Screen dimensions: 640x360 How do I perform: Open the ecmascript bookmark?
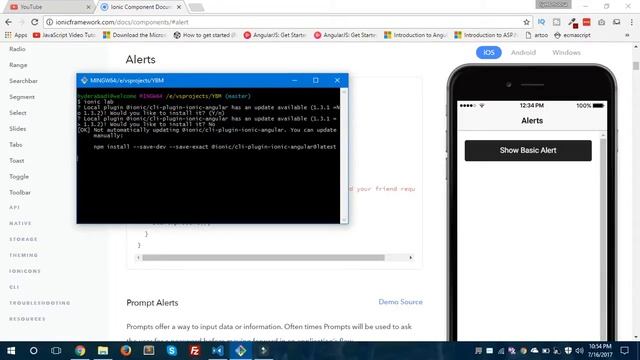click(x=572, y=35)
